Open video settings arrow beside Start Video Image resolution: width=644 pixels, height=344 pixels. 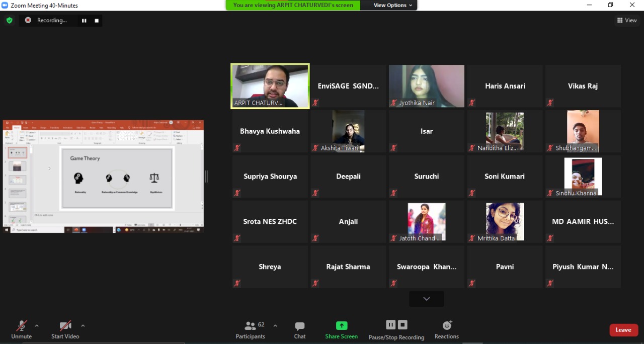pyautogui.click(x=83, y=325)
